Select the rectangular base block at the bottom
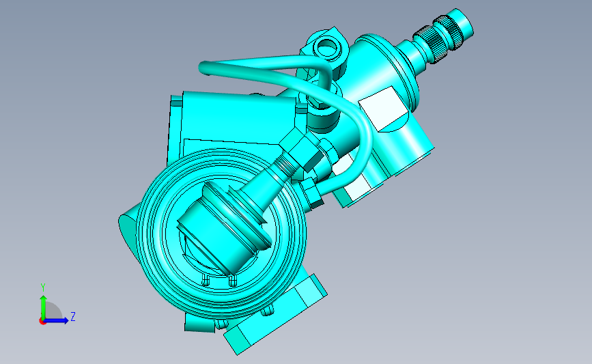 [276, 314]
